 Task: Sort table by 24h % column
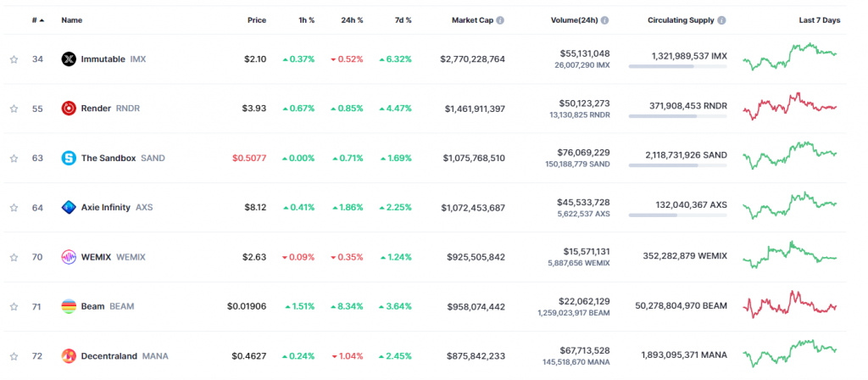coord(352,20)
